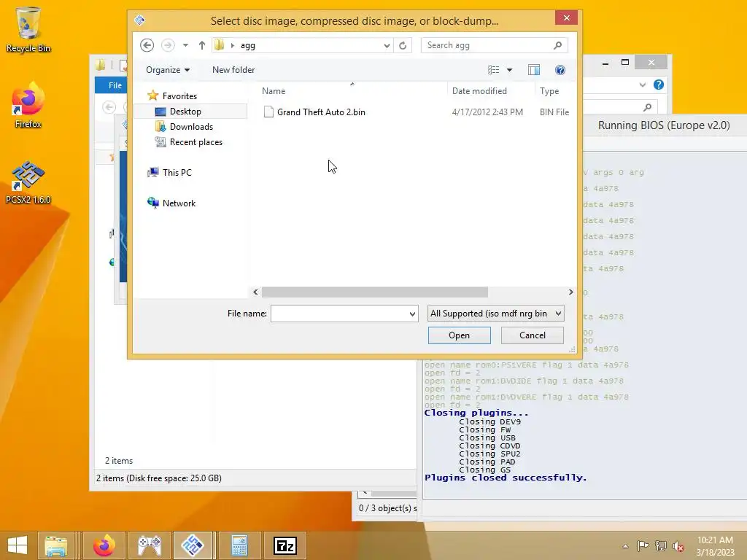Open game controller app in taskbar
Screen dimensions: 747x560
pyautogui.click(x=149, y=545)
